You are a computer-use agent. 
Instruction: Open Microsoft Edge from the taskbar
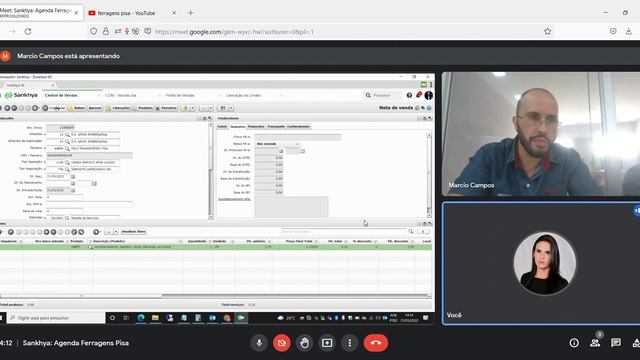[141, 318]
